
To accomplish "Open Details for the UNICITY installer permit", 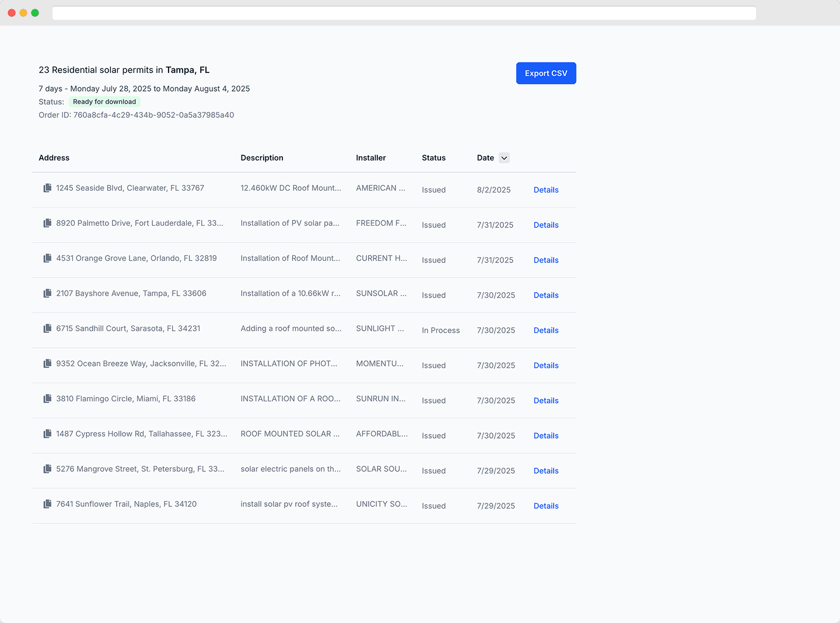I will pyautogui.click(x=546, y=506).
